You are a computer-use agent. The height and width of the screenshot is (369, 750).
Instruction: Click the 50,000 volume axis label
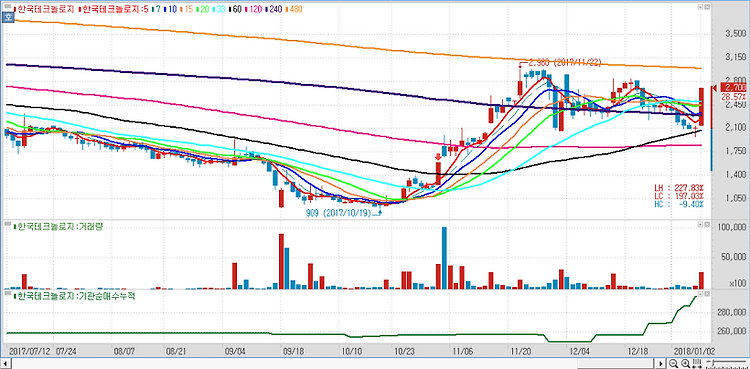click(x=733, y=257)
